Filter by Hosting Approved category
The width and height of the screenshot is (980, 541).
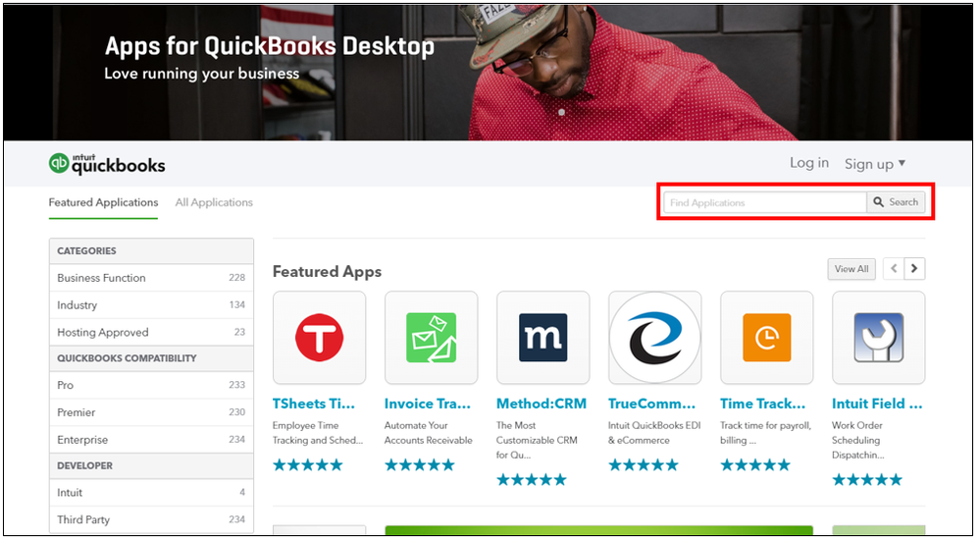click(x=151, y=332)
